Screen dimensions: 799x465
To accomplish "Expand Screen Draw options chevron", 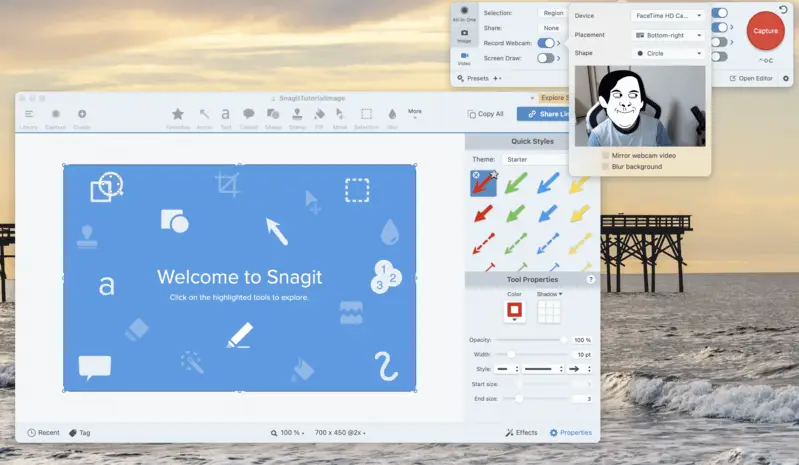I will [x=559, y=58].
